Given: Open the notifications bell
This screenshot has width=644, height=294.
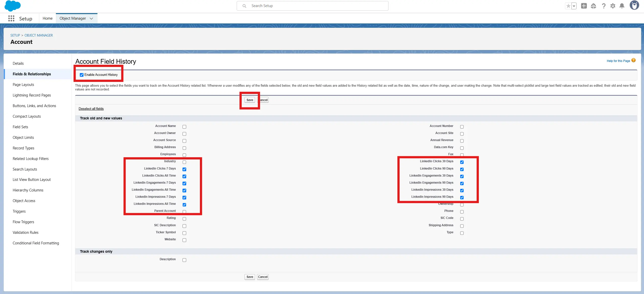Looking at the screenshot, I should 622,6.
